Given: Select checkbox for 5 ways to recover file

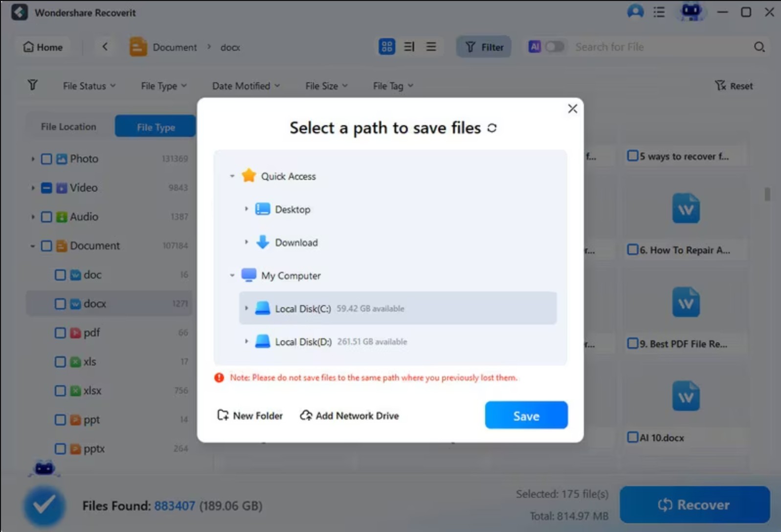Looking at the screenshot, I should tap(632, 155).
